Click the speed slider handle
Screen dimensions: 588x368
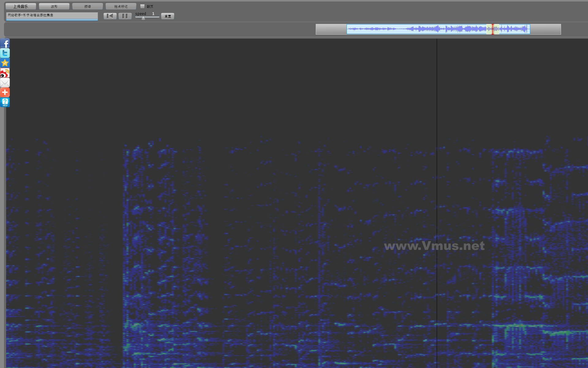143,18
